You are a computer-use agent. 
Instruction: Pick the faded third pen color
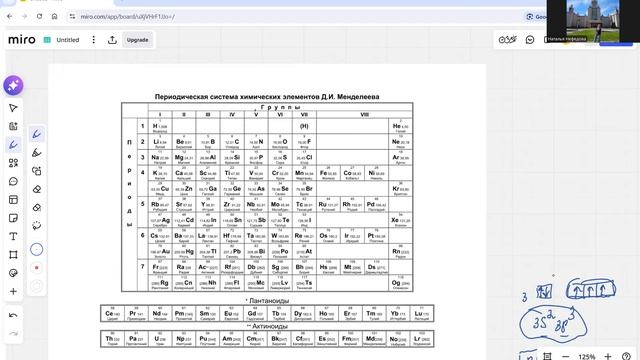tap(37, 286)
